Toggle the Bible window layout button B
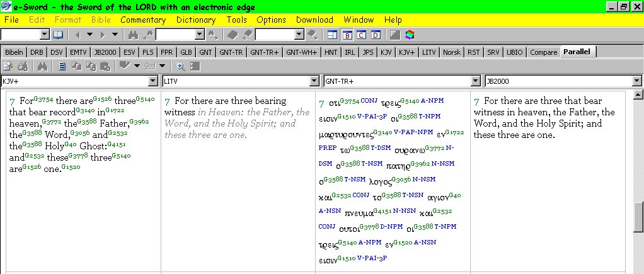 (x=348, y=35)
